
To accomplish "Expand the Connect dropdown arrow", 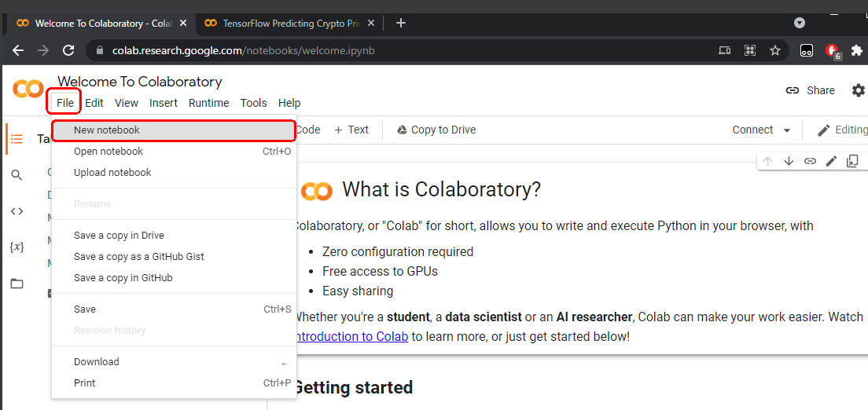I will point(786,130).
